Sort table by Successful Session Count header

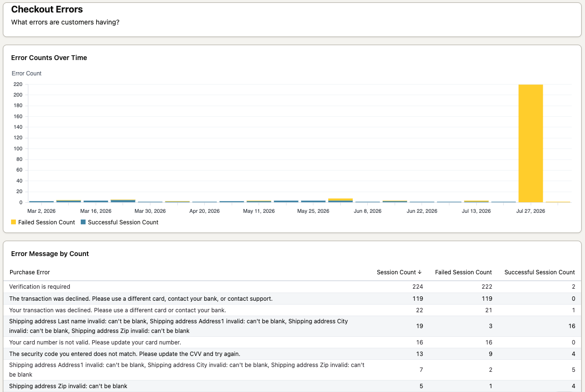tap(539, 272)
